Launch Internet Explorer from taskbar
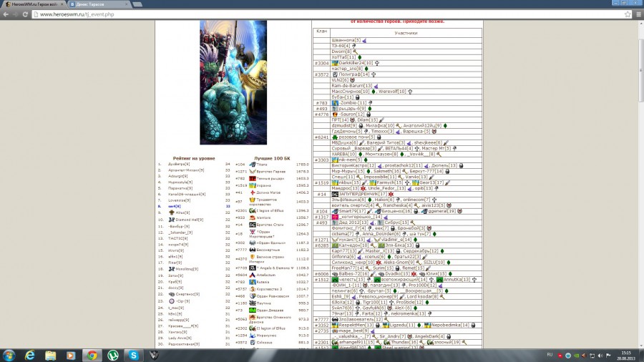 click(x=30, y=356)
